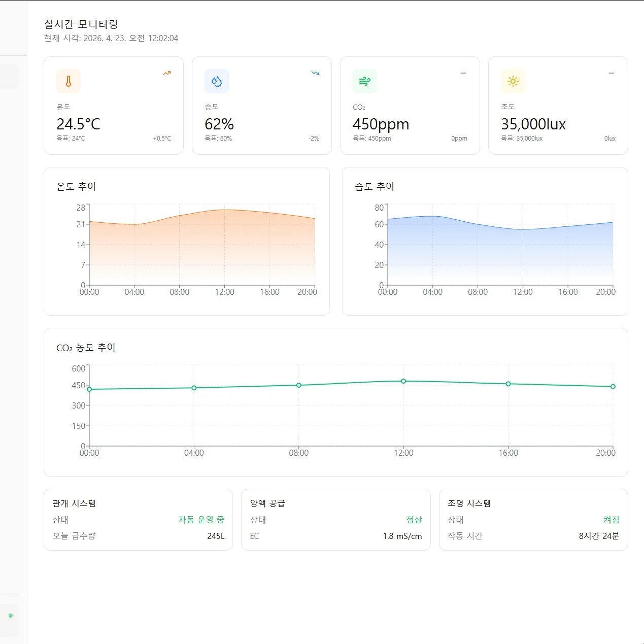Image resolution: width=644 pixels, height=644 pixels.
Task: Click the flat trend dash on CO₂ card
Action: coord(463,73)
